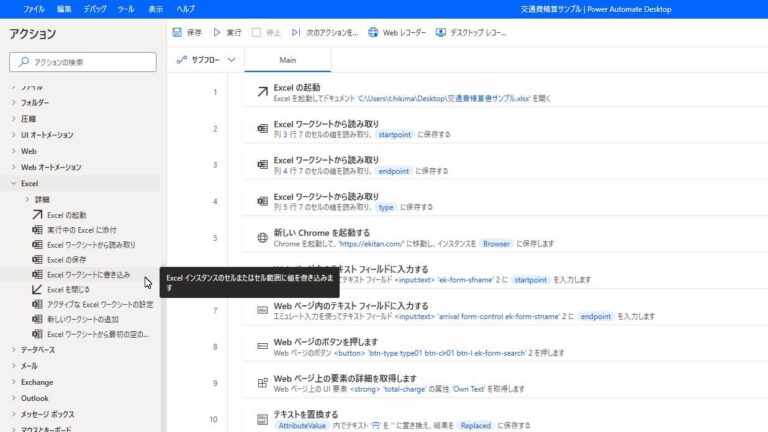Screen dimensions: 768x432
Task: Click the Browser variable in step 5
Action: pyautogui.click(x=496, y=243)
